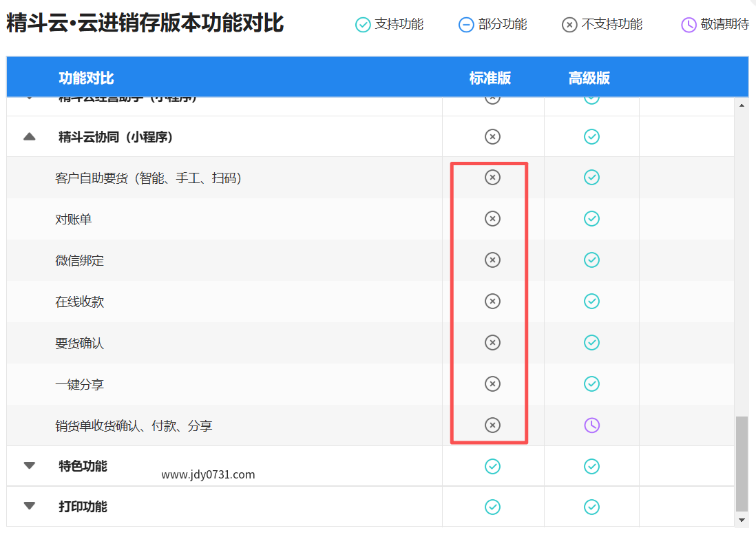Click the scrollbar up arrow
Screen dimensions: 756x537
coord(742,106)
